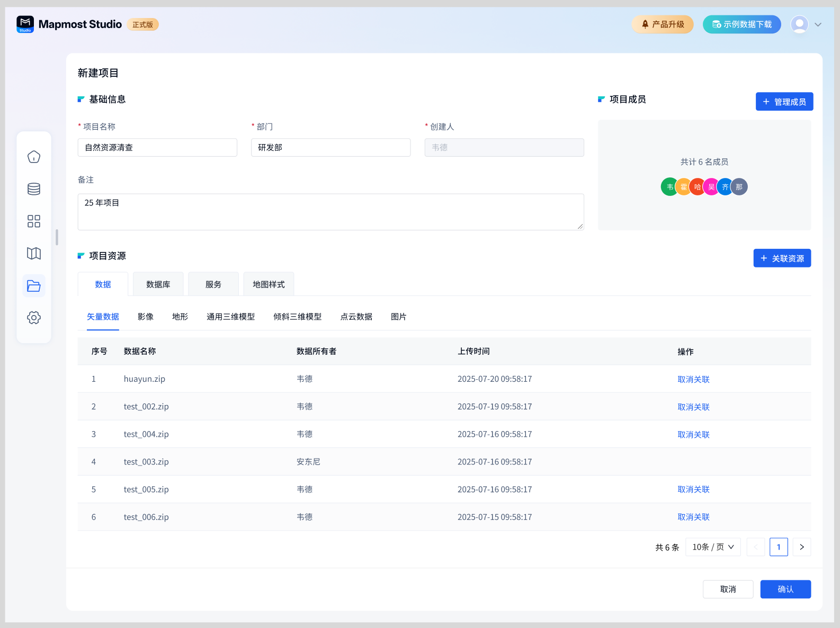Click the pink 吴 member avatar
Viewport: 840px width, 628px height.
(711, 187)
